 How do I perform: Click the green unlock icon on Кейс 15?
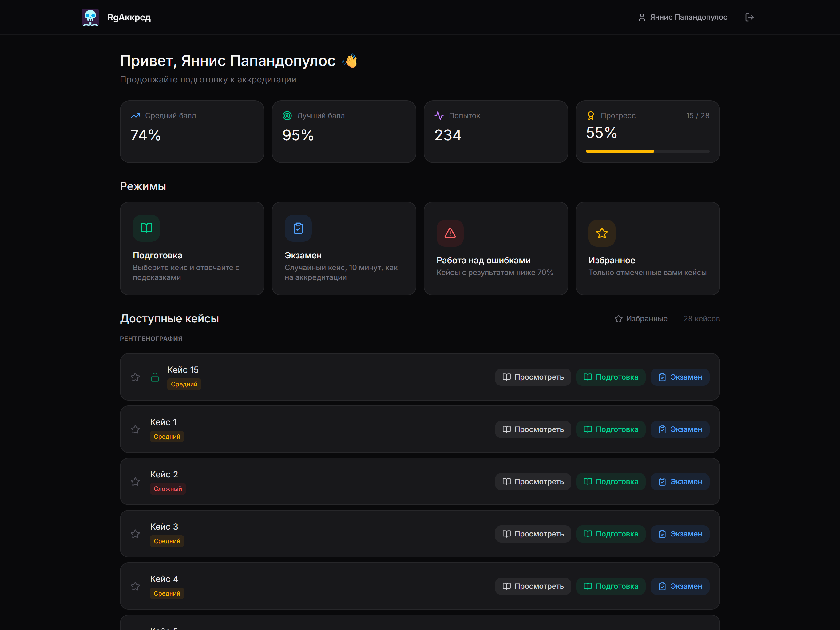pos(155,377)
